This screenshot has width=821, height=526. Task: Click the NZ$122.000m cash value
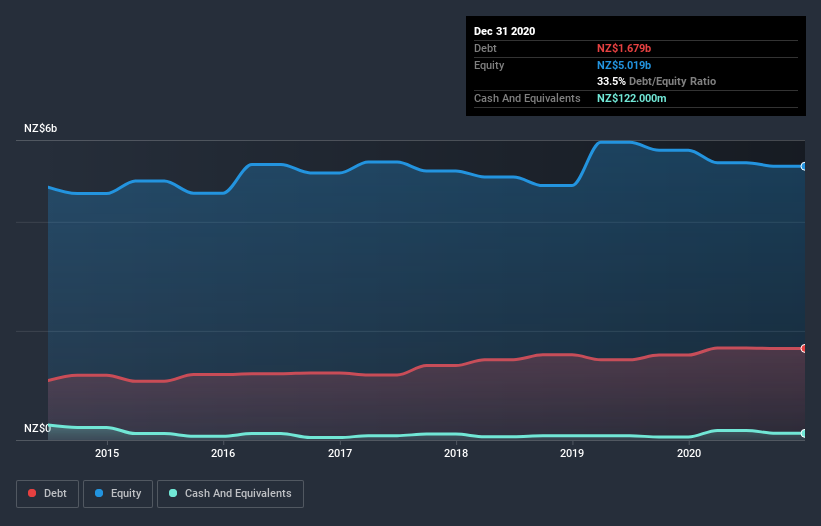631,98
